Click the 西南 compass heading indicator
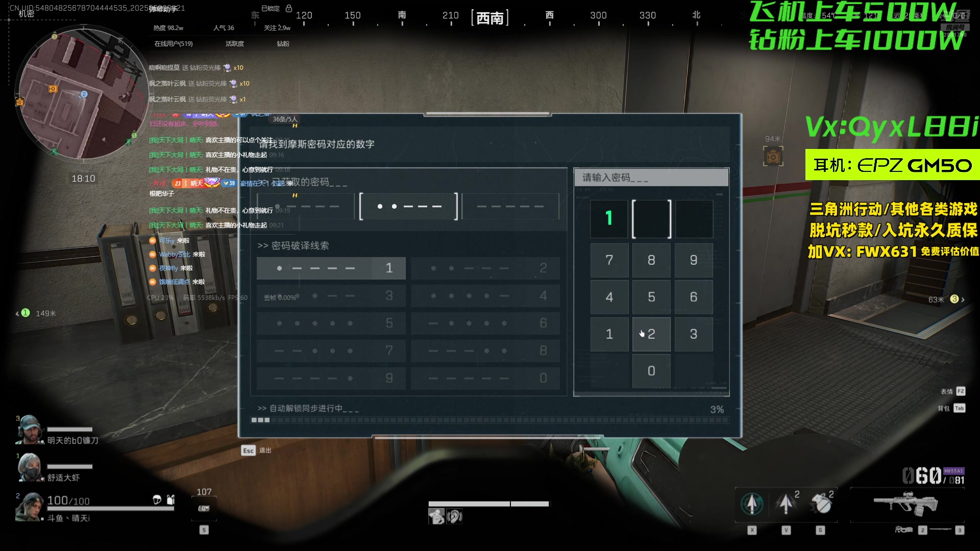980x551 pixels. point(490,18)
